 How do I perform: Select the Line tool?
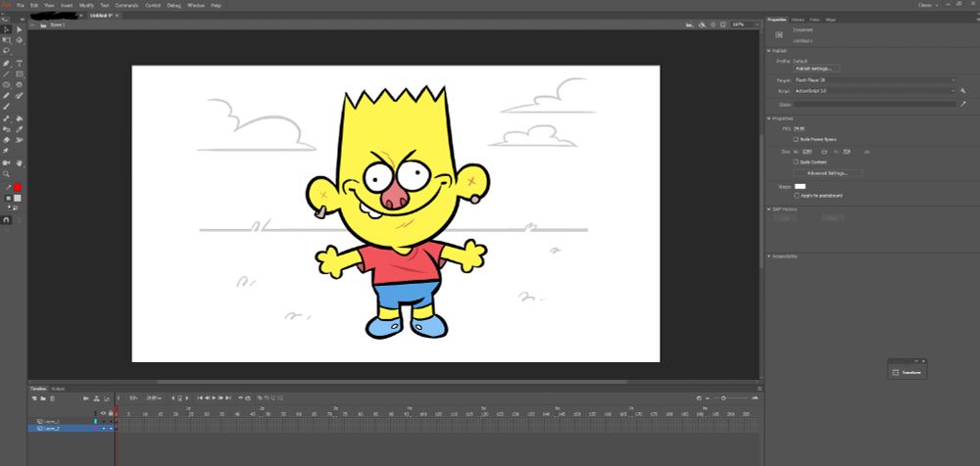click(6, 73)
